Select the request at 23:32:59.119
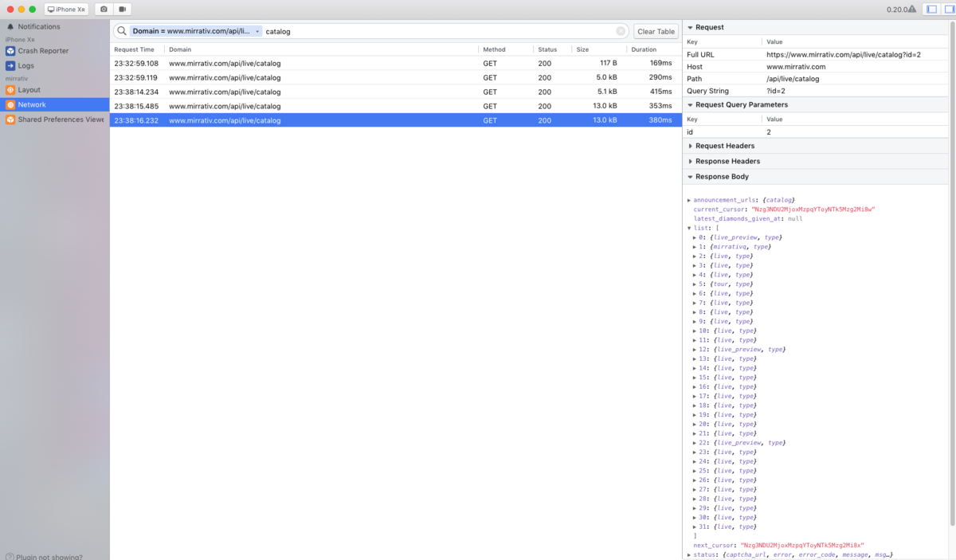Screen dimensions: 956x560 (395, 78)
